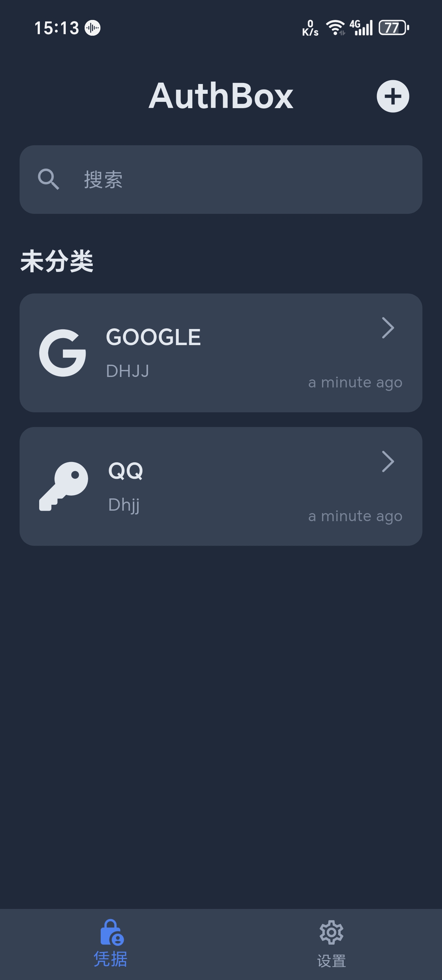Tap the 未分类 category heading

click(57, 261)
